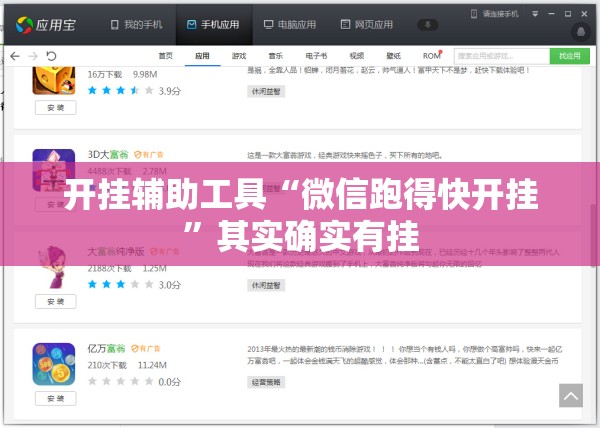Click the 亿万富翁 coins app icon
The width and height of the screenshot is (600, 428).
[x=54, y=364]
